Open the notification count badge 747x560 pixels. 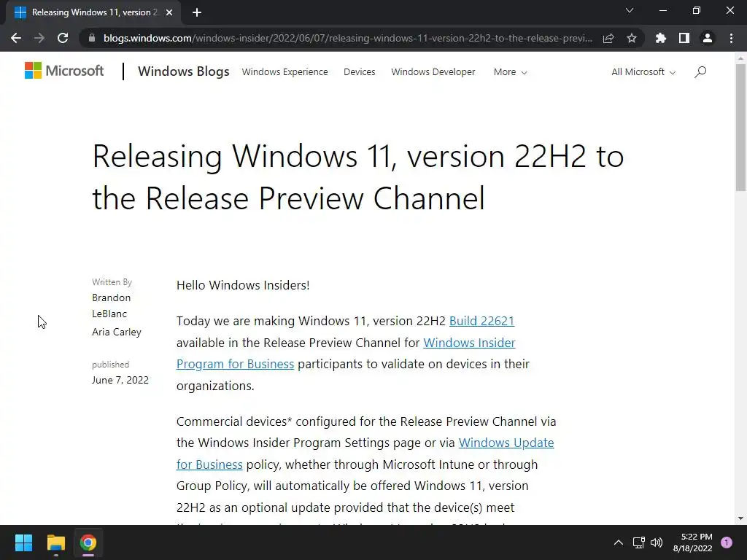[727, 542]
